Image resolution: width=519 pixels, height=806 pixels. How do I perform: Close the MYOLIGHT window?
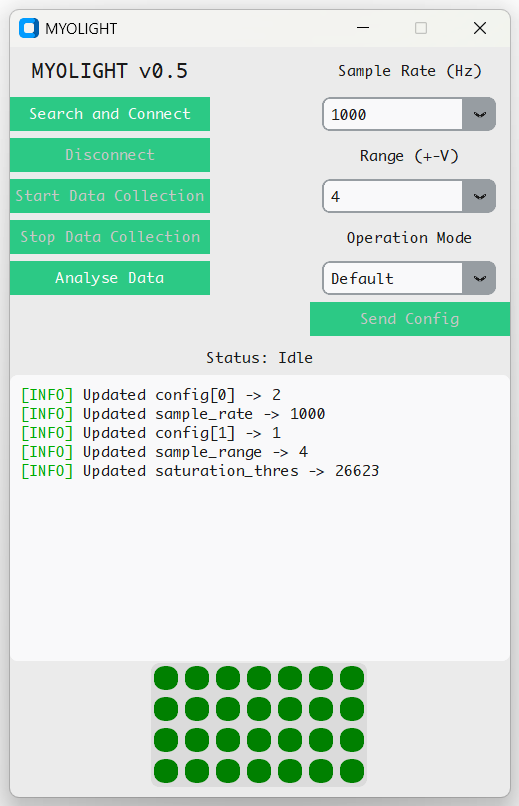click(480, 28)
